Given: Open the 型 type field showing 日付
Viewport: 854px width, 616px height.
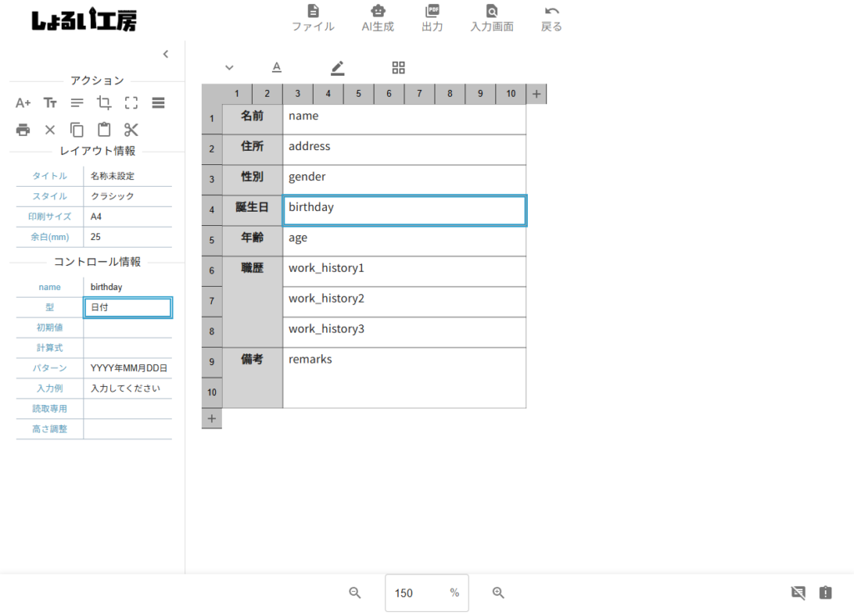Looking at the screenshot, I should [128, 308].
